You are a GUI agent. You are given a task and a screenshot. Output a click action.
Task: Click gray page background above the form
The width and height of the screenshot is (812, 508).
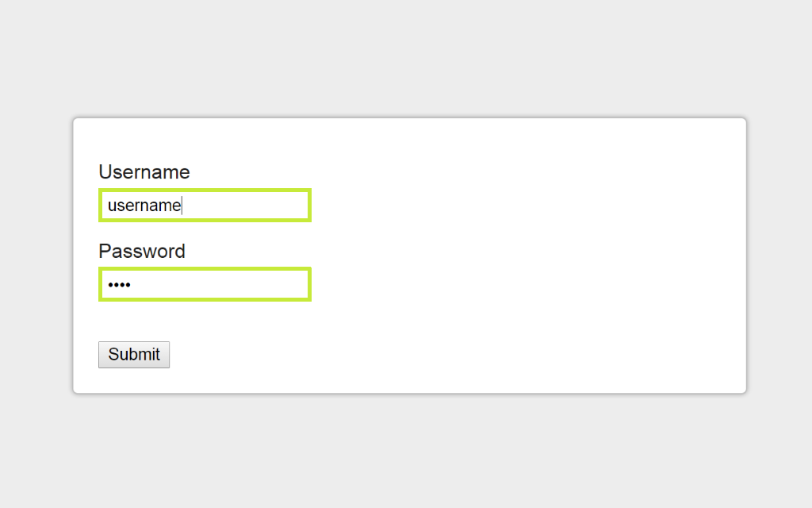coord(406,57)
